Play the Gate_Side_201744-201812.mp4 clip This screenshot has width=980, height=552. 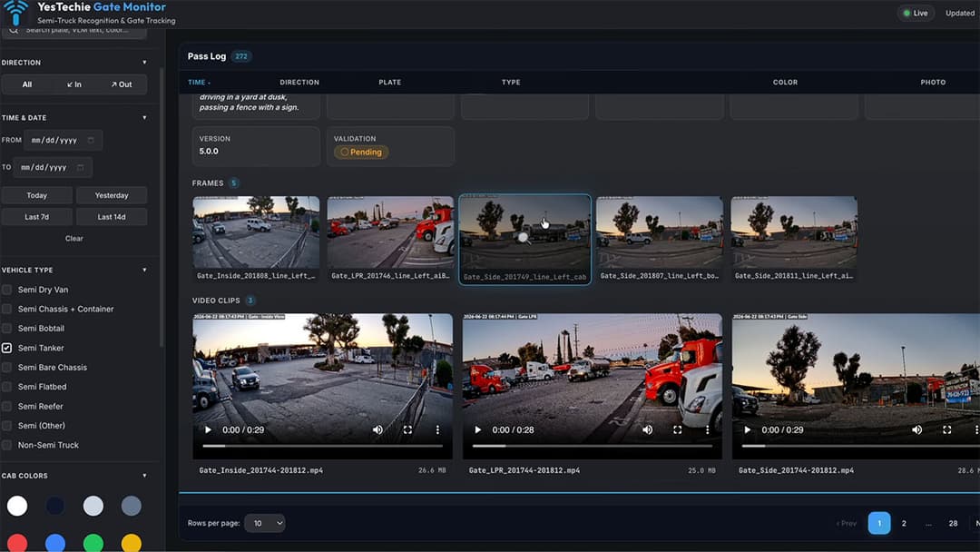pos(748,430)
